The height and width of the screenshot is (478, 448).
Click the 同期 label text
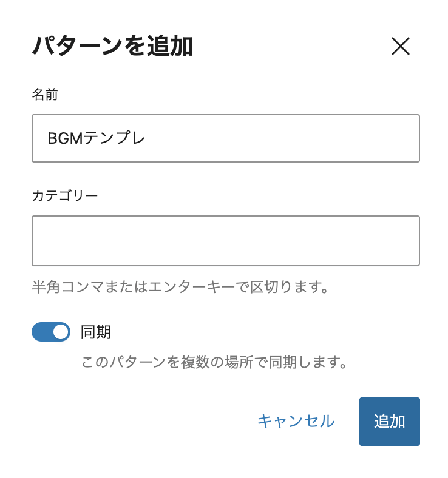tap(96, 332)
